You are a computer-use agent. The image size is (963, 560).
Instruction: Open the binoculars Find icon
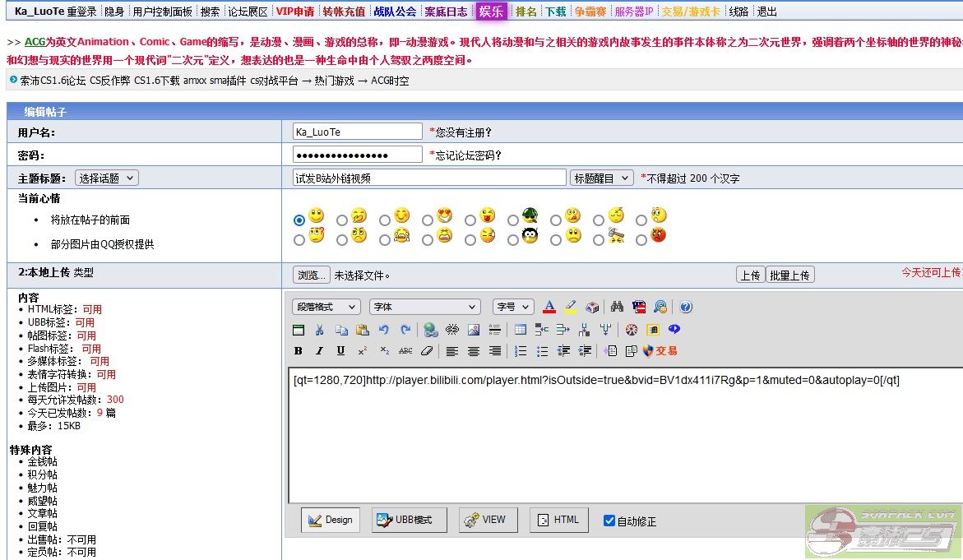click(x=617, y=307)
